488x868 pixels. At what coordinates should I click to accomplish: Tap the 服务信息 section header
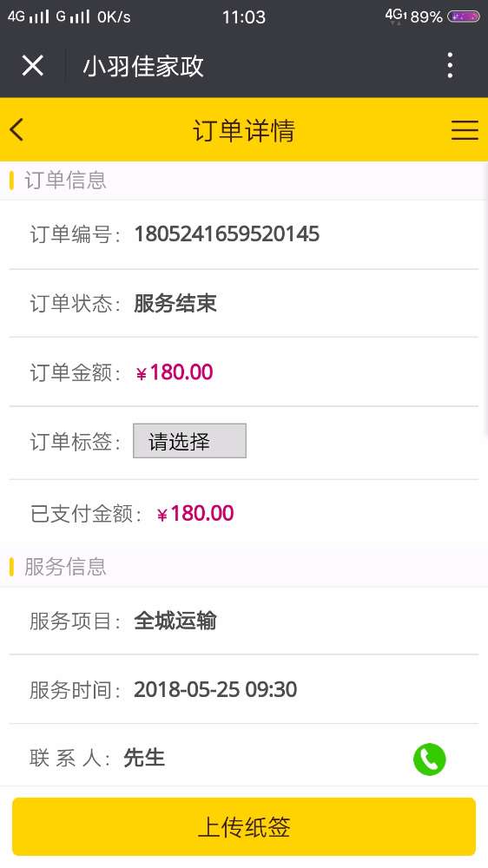[x=65, y=567]
